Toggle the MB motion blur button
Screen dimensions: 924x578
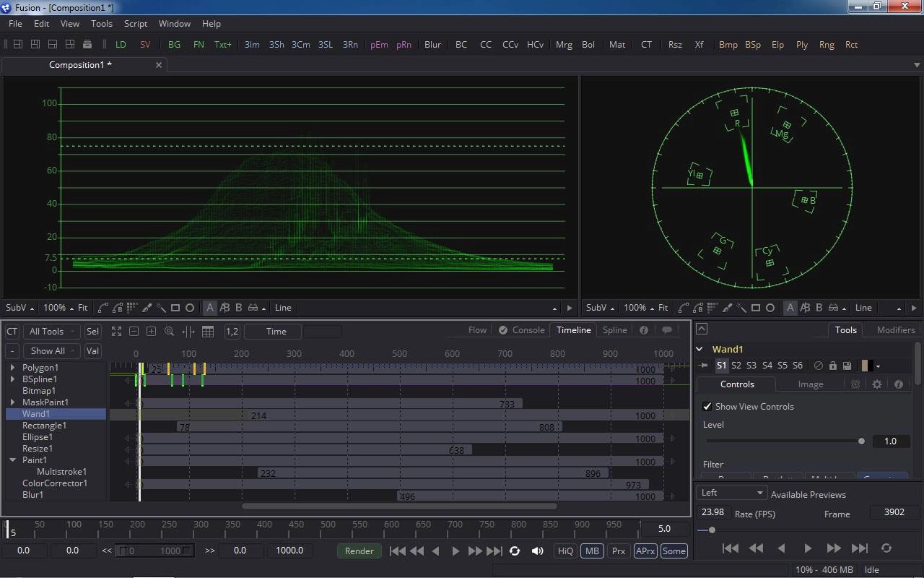point(592,551)
